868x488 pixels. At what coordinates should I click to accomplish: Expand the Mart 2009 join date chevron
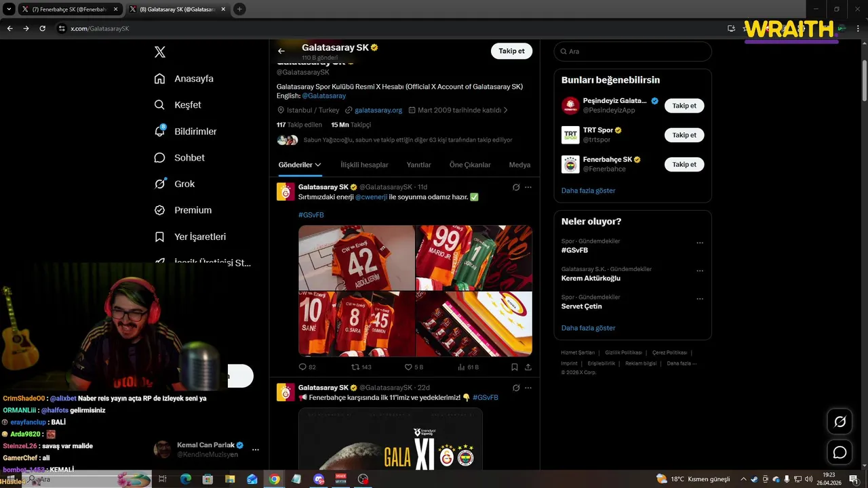pyautogui.click(x=505, y=110)
